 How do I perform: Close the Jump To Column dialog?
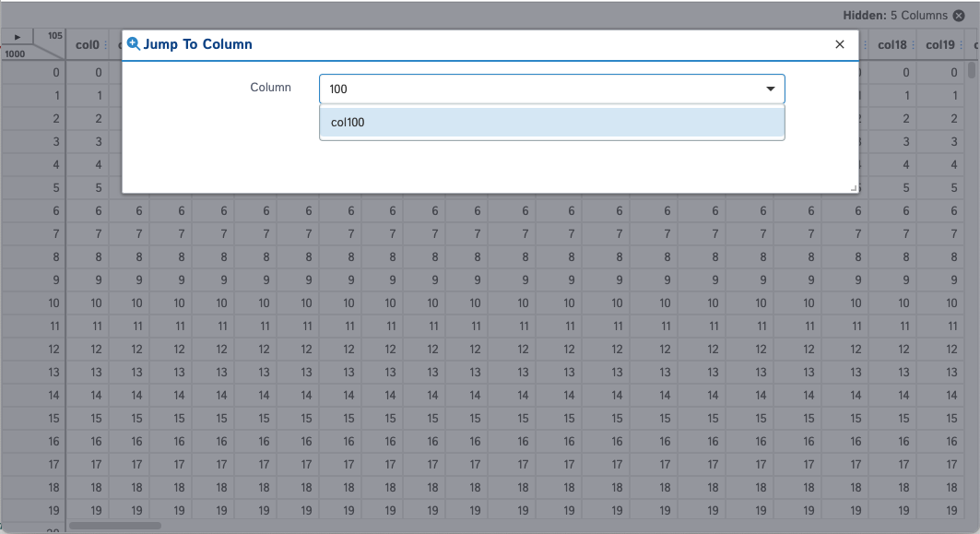tap(839, 44)
